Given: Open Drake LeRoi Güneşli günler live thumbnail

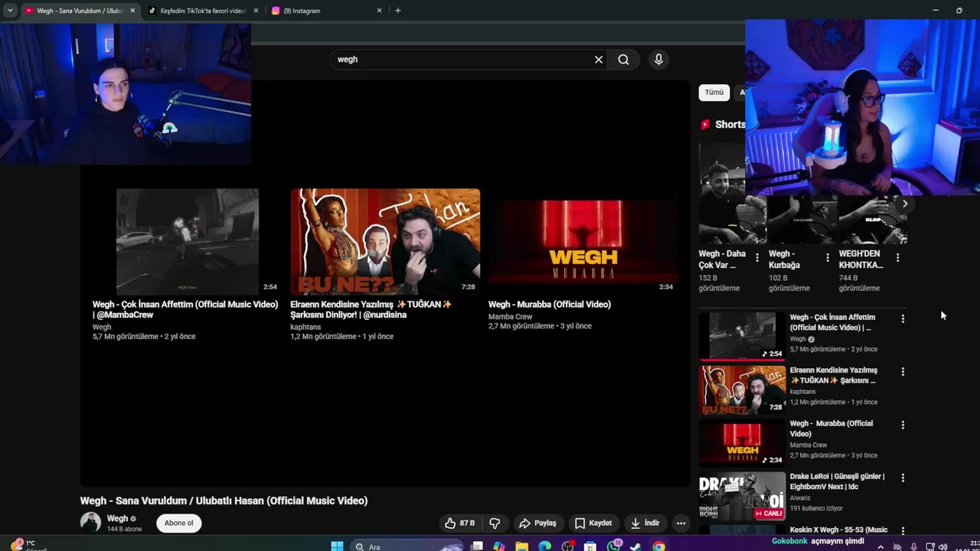Looking at the screenshot, I should pos(742,496).
